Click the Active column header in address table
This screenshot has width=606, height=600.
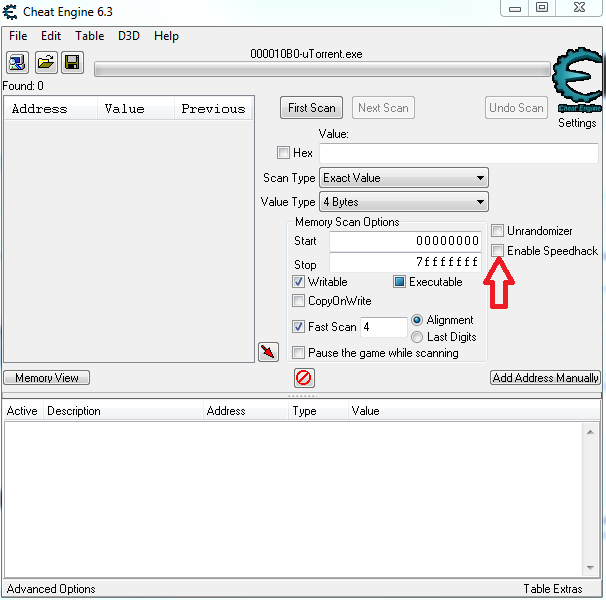(22, 411)
